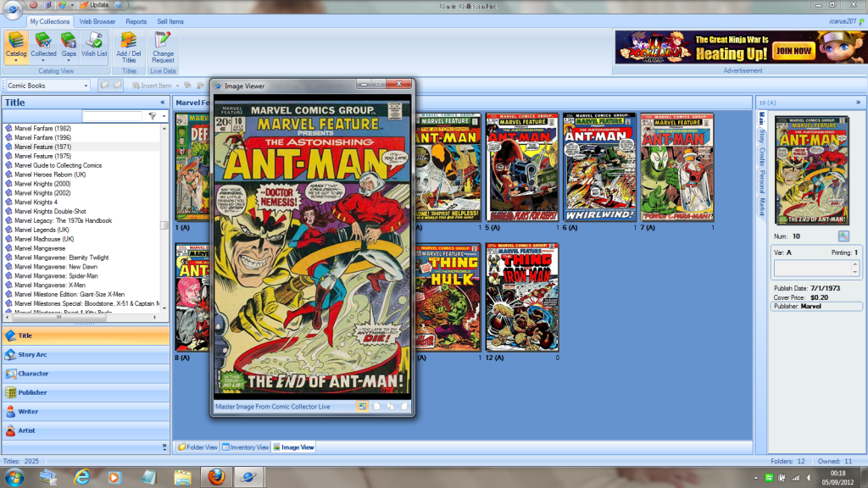Click double page icon in Image Viewer footer
Viewport: 868px width, 488px height.
[391, 406]
